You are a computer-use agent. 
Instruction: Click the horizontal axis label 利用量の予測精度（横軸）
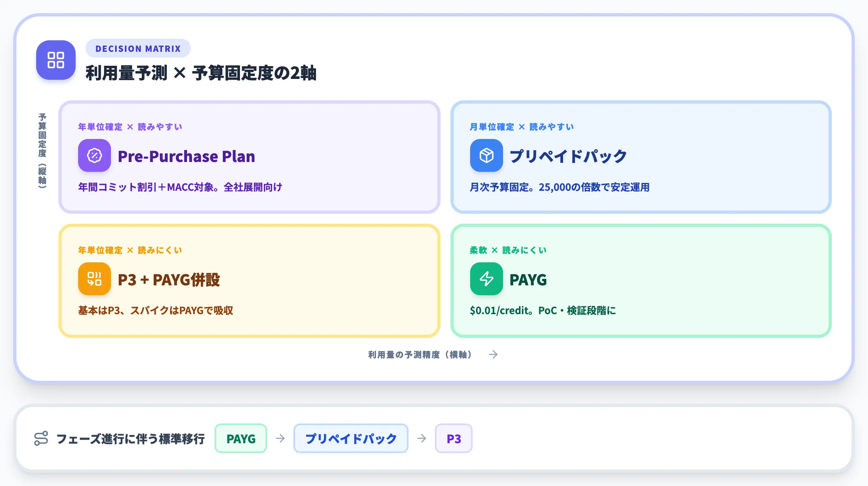(421, 354)
